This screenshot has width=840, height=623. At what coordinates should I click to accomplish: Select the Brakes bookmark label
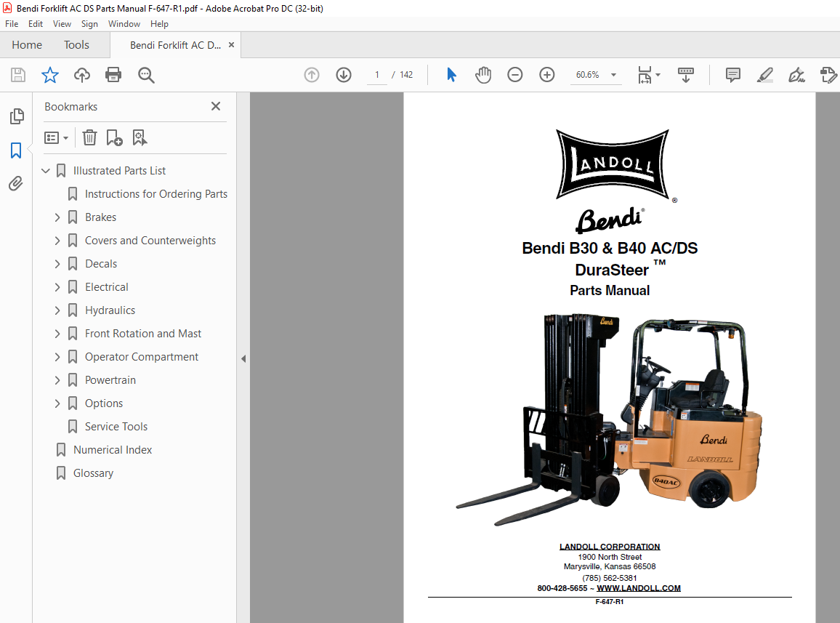[x=101, y=217]
